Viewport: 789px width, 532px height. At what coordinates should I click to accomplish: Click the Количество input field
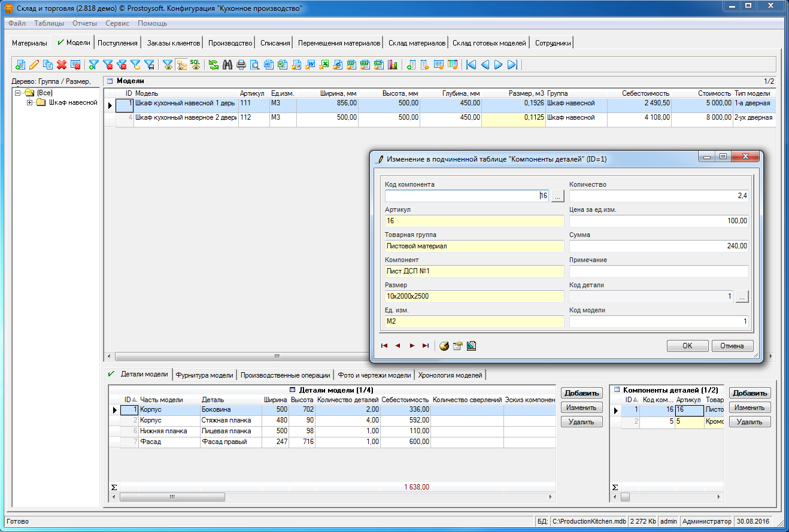click(658, 196)
